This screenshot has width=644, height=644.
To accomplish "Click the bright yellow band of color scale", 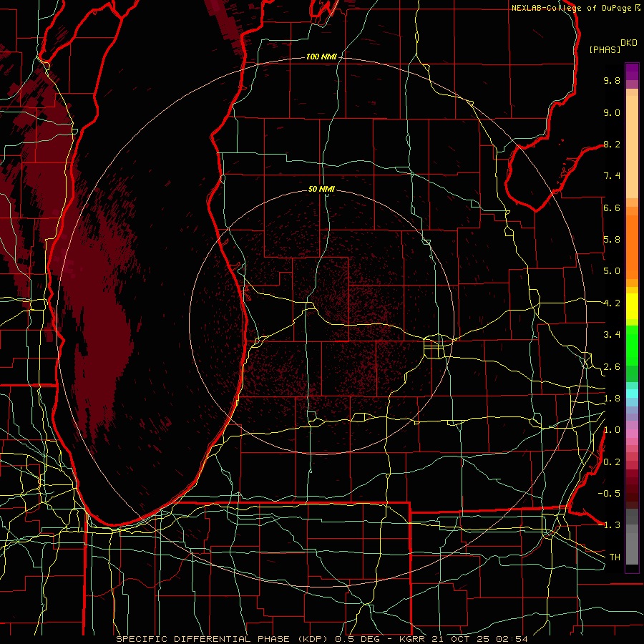I will [632, 306].
